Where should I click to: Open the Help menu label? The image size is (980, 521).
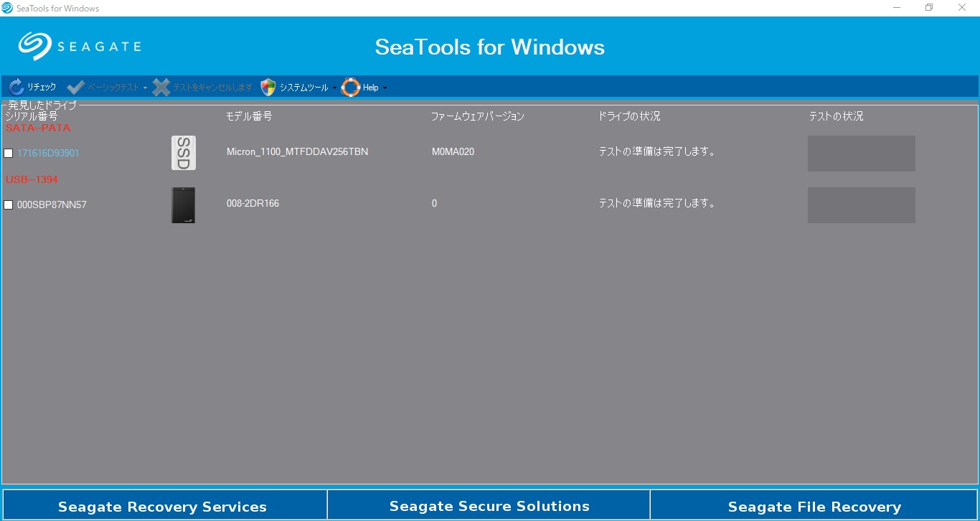pyautogui.click(x=370, y=88)
